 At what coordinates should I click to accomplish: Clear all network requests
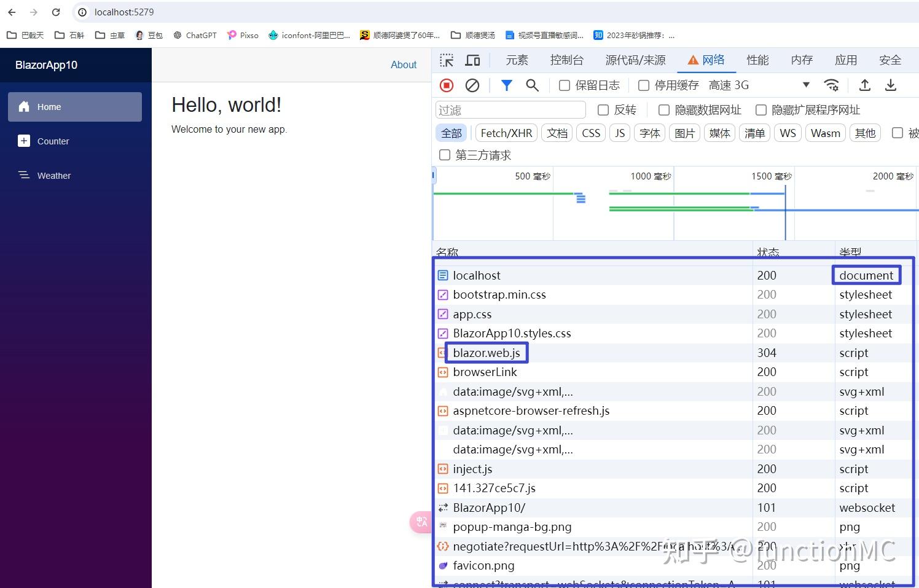pyautogui.click(x=472, y=85)
